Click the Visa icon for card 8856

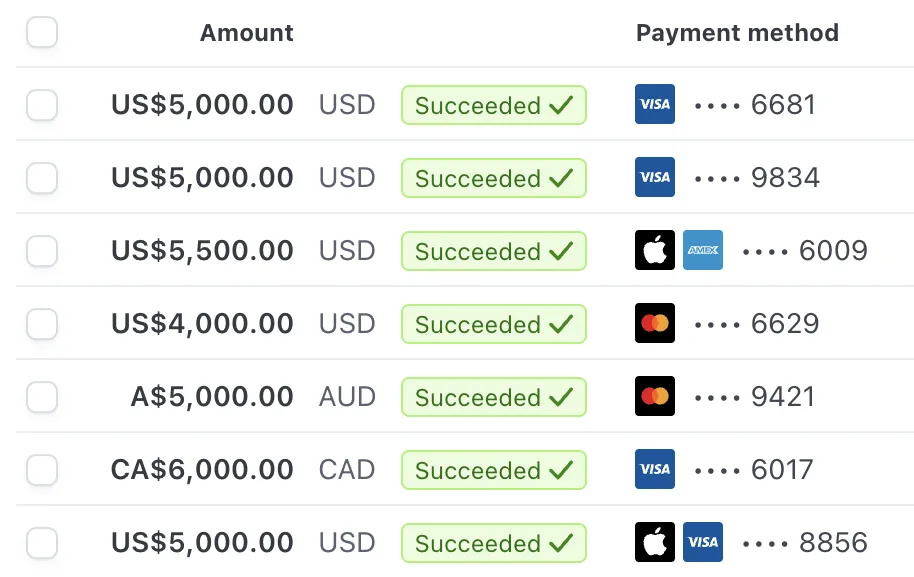tap(703, 542)
